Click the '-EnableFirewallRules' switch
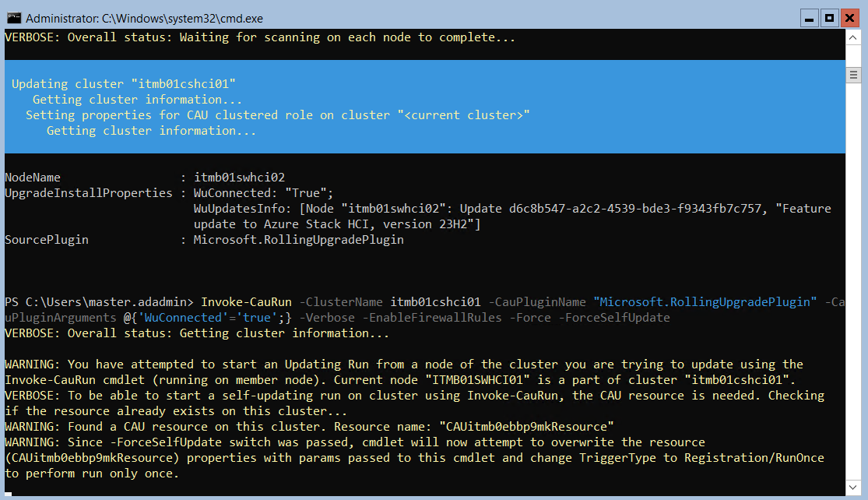This screenshot has width=868, height=500. coord(432,317)
